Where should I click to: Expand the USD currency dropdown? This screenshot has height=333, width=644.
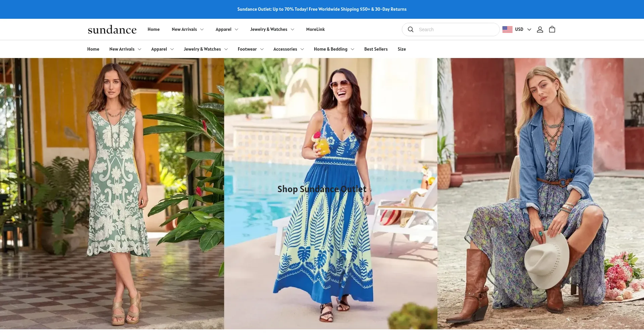click(x=523, y=30)
